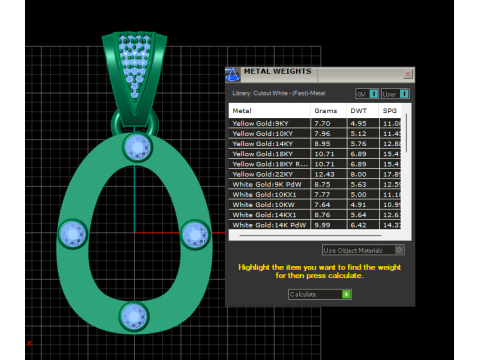The image size is (480, 360).
Task: Sort by the Grams column header
Action: pyautogui.click(x=328, y=111)
